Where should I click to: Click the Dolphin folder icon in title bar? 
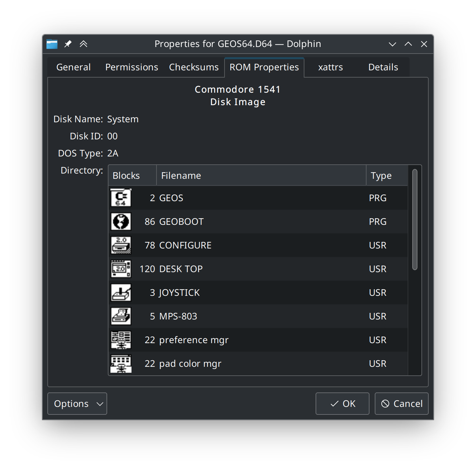52,44
